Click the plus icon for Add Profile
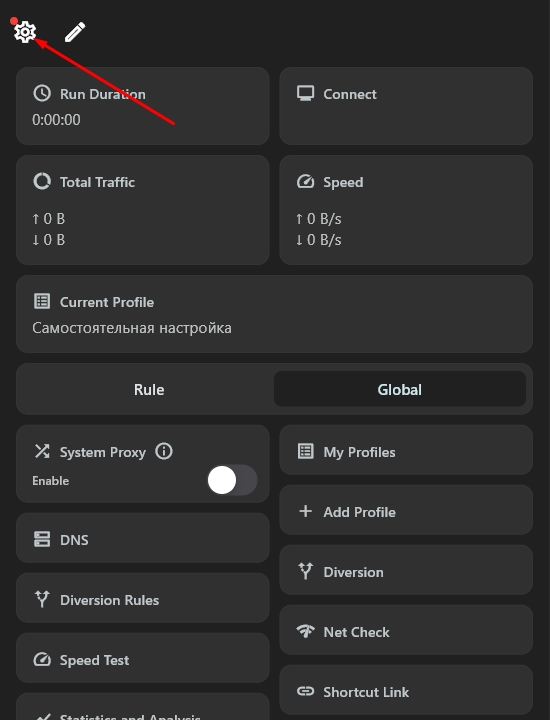Image resolution: width=550 pixels, height=720 pixels. [x=305, y=511]
